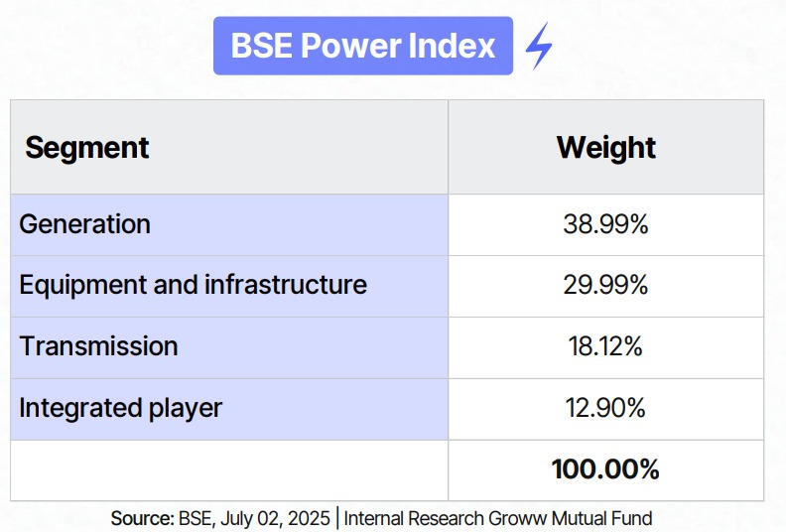786x532 pixels.
Task: Click the BSE, July 02, 2025 text
Action: coord(254,518)
